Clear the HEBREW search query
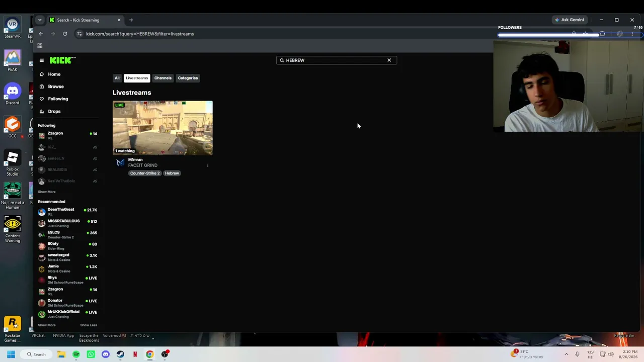The image size is (644, 362). coord(389,60)
